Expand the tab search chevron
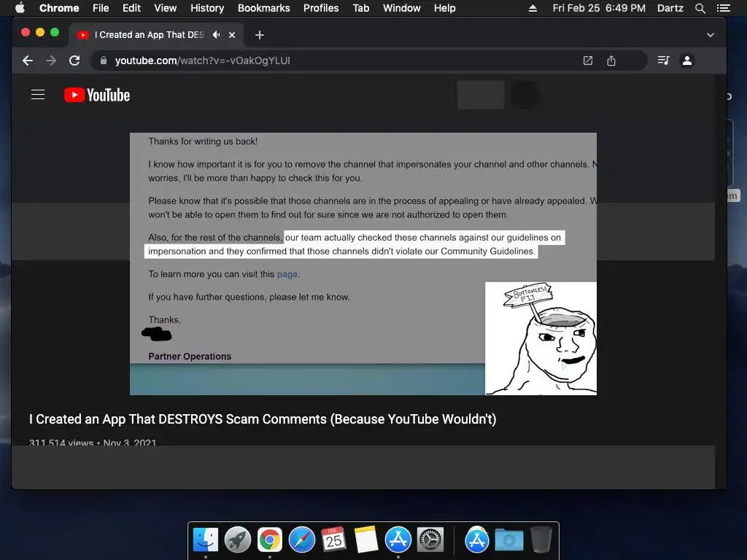The height and width of the screenshot is (560, 747). [711, 35]
